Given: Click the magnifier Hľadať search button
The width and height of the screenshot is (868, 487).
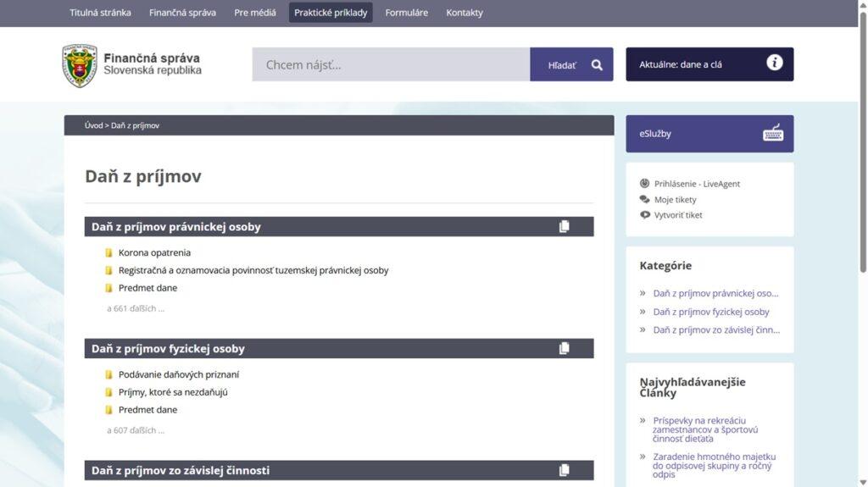Looking at the screenshot, I should click(571, 64).
